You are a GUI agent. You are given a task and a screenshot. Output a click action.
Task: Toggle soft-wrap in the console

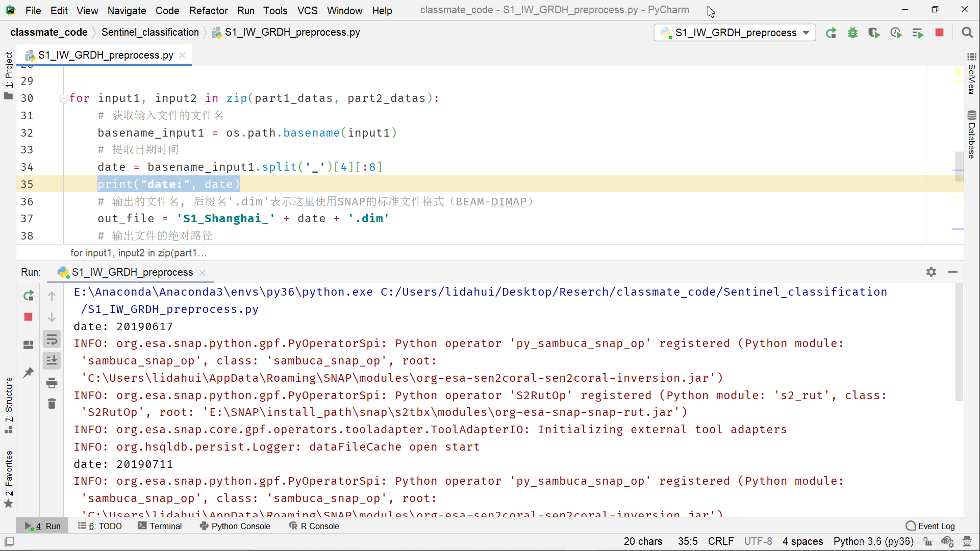pos(52,339)
